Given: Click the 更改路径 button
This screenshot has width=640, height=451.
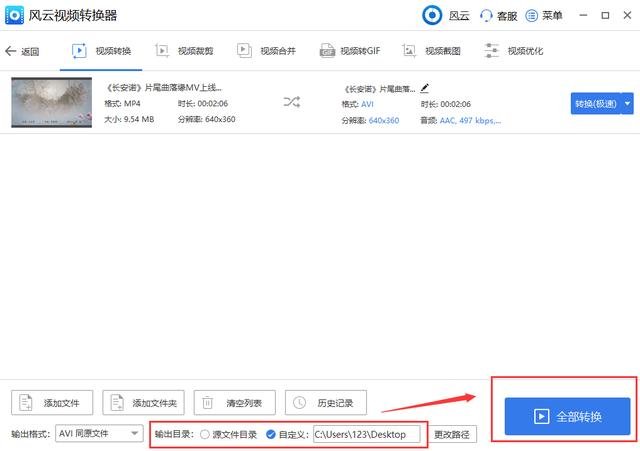Looking at the screenshot, I should [452, 435].
